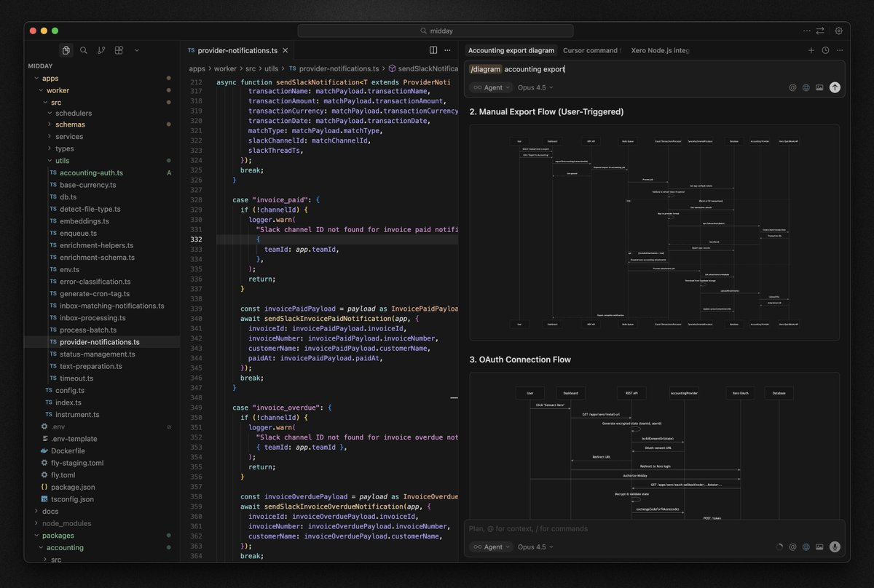Select the Cursor command chat tab
The width and height of the screenshot is (874, 588).
(x=591, y=50)
